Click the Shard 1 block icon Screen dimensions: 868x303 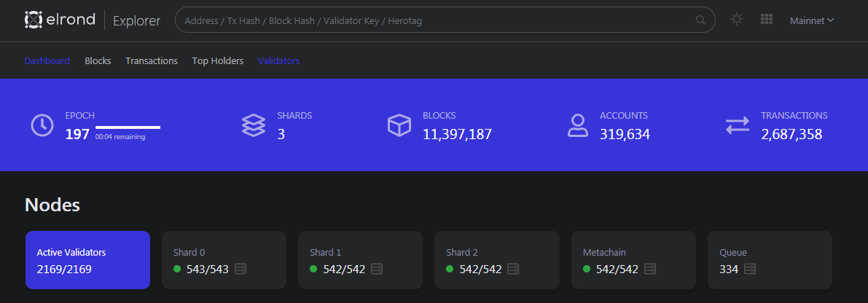click(377, 269)
